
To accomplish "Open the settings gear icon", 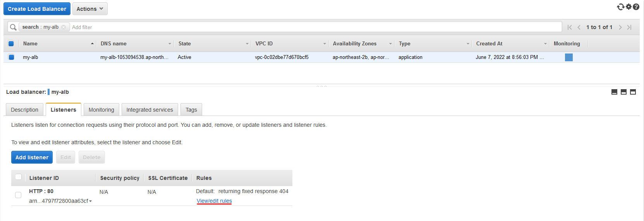I will click(629, 7).
